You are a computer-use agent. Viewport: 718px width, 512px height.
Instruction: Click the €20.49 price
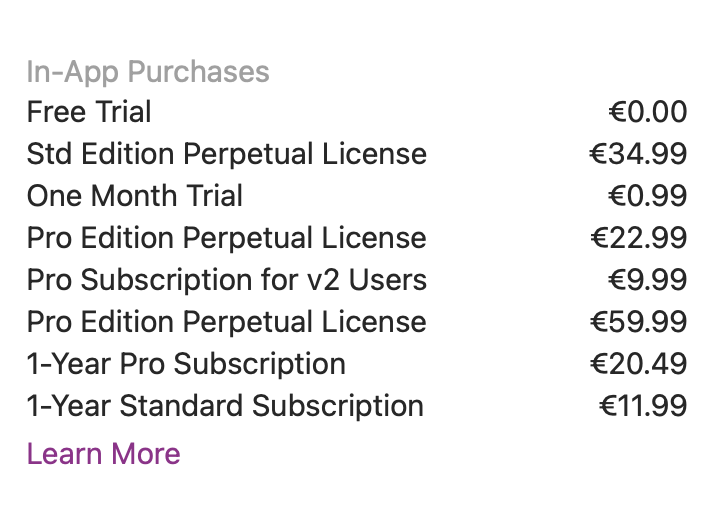pos(638,364)
